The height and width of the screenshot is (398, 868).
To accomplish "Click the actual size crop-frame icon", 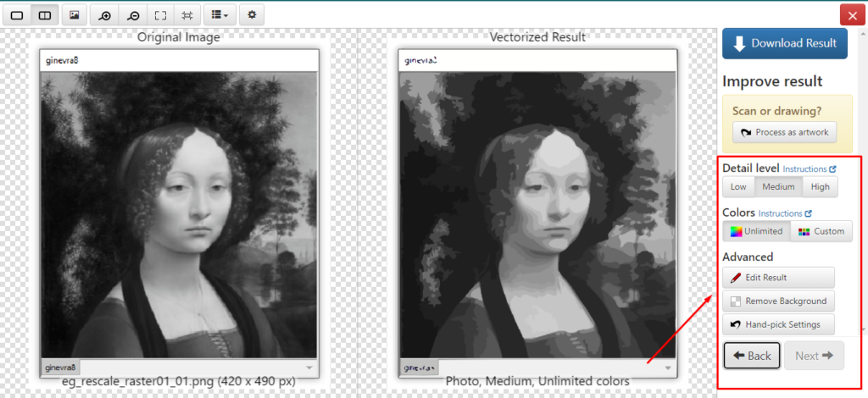I will [x=187, y=15].
